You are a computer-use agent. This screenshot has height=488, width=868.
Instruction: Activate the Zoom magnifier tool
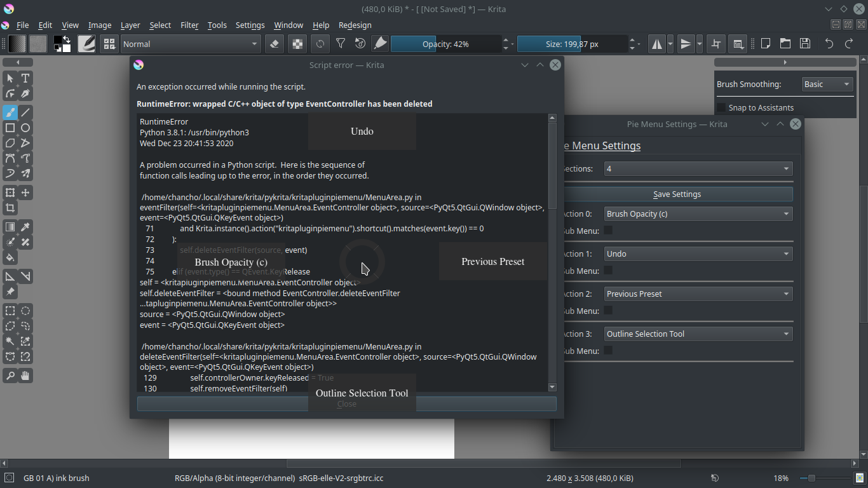10,376
